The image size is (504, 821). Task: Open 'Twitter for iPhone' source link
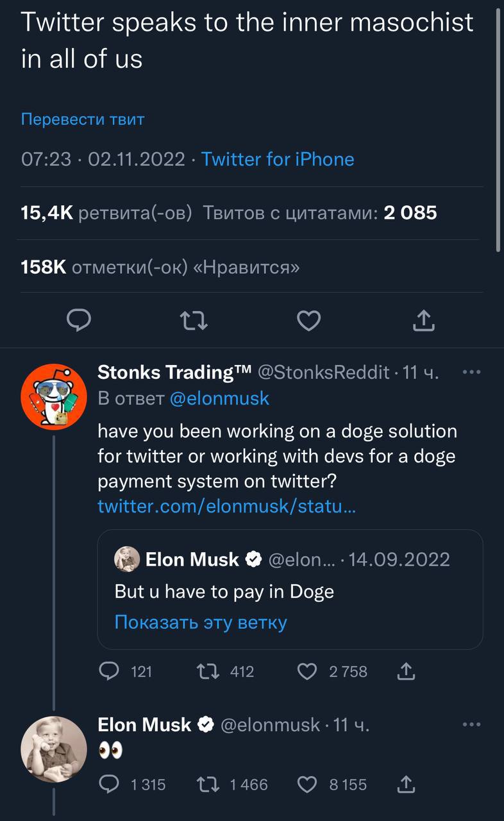tap(278, 159)
